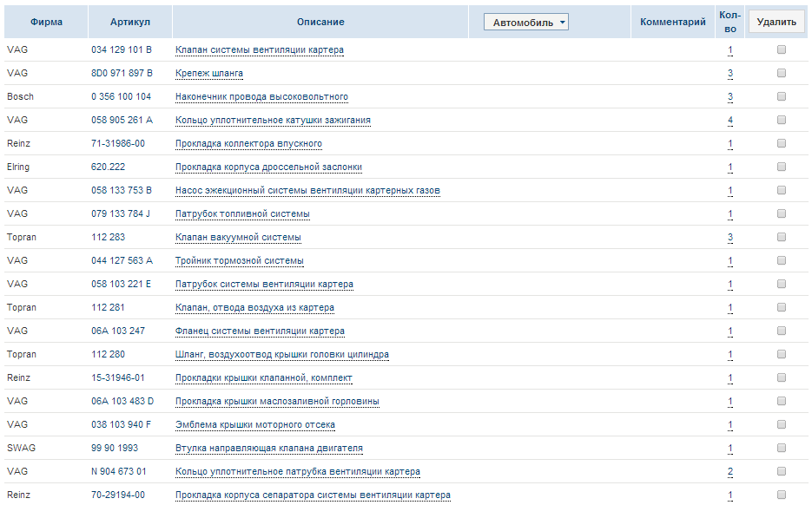Check delete box for 044 127 563 A

point(782,260)
